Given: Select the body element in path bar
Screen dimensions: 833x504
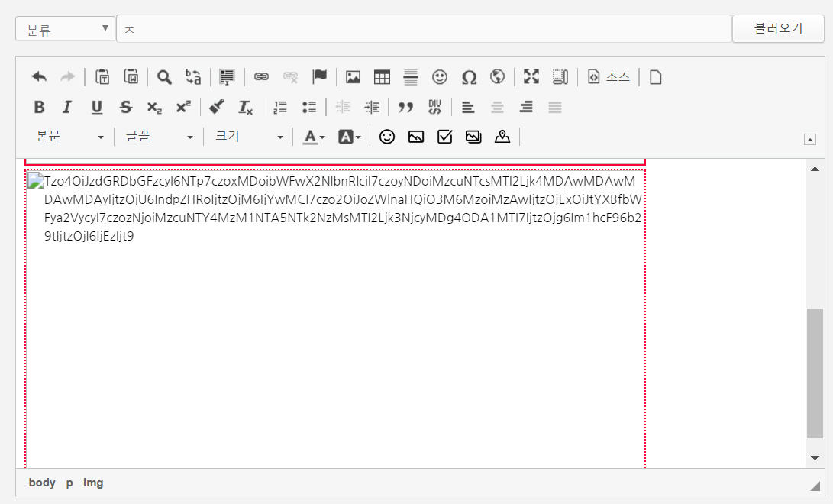Looking at the screenshot, I should (42, 483).
